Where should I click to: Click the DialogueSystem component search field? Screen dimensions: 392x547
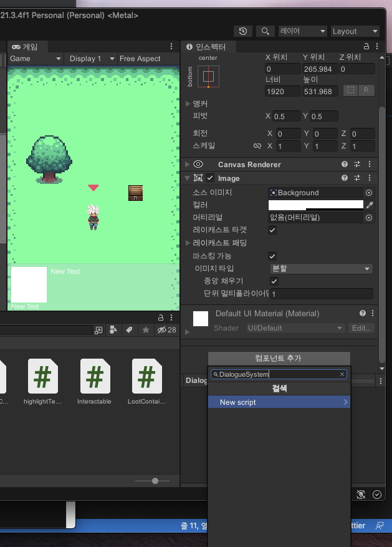pyautogui.click(x=279, y=374)
